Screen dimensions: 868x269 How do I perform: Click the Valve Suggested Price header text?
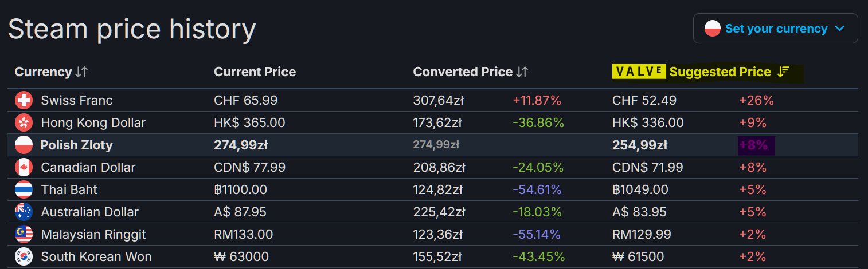point(720,72)
